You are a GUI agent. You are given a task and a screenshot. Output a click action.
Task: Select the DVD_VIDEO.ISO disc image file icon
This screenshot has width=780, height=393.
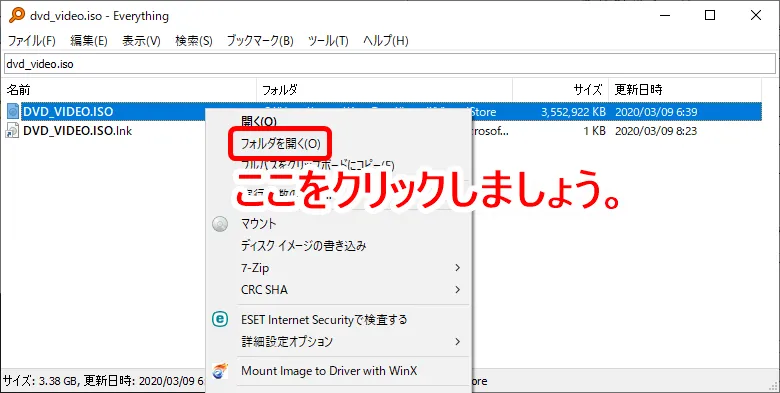pos(12,111)
